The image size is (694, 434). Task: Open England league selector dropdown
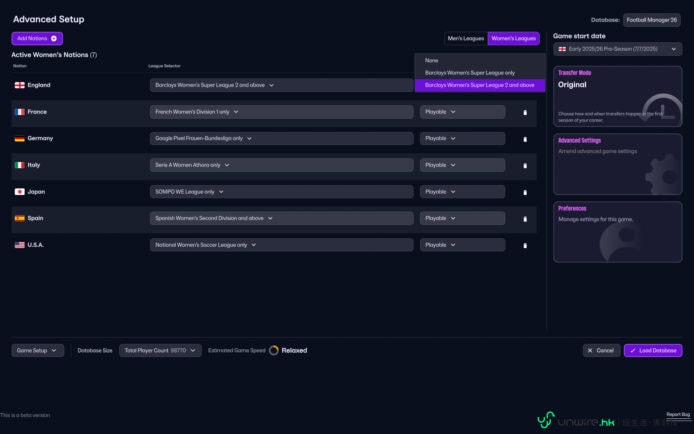pos(281,85)
